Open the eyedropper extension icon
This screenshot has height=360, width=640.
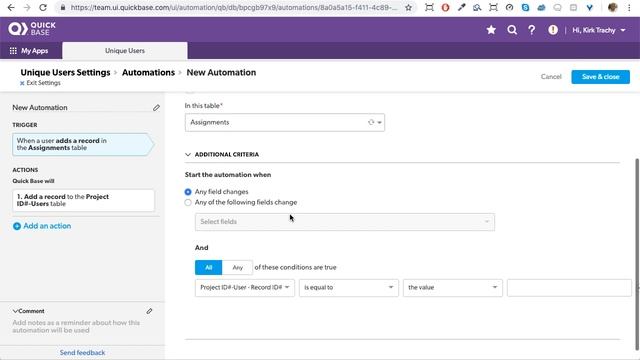[x=461, y=7]
